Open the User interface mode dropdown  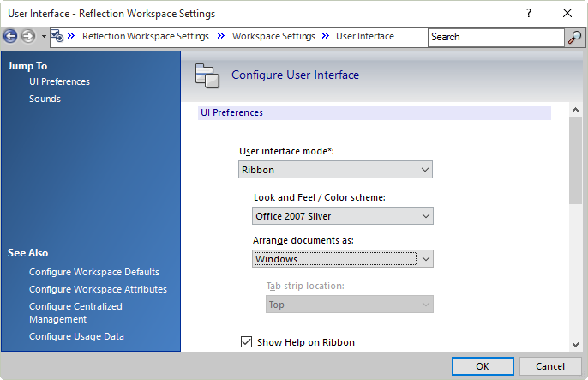tap(335, 170)
